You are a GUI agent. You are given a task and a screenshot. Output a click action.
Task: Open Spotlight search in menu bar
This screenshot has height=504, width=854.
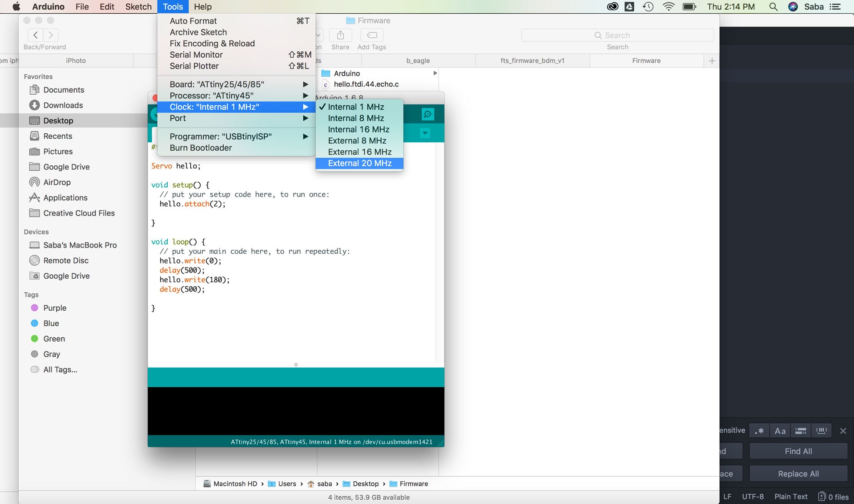coord(773,7)
